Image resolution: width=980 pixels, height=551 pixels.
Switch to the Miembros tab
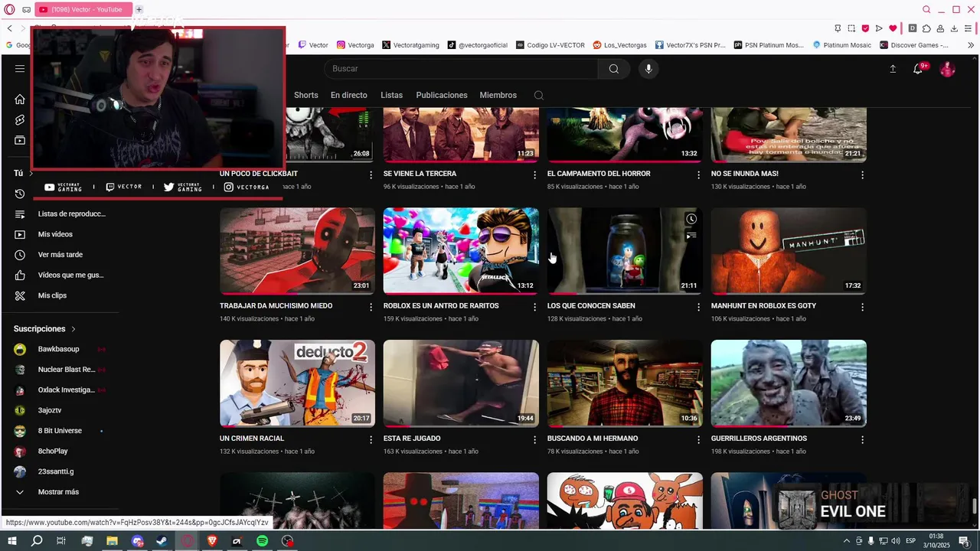(x=498, y=96)
